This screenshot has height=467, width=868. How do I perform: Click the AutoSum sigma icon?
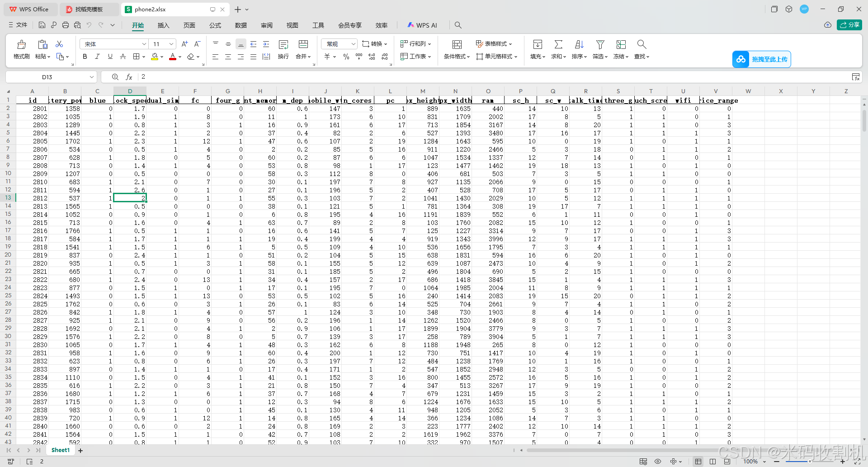(x=558, y=44)
